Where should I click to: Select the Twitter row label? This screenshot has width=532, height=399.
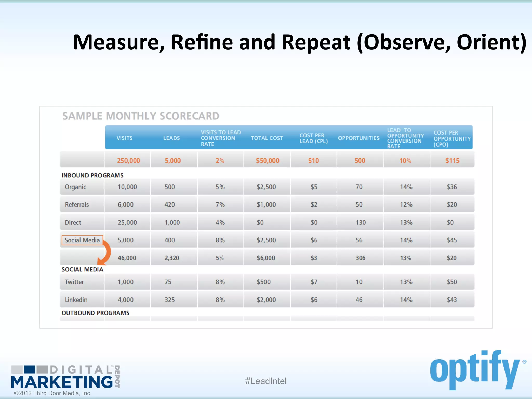point(74,282)
